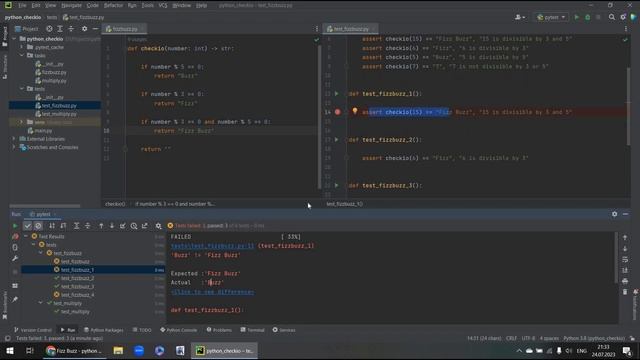Run test_fizzbuzz_3 from gutter arrow

click(337, 185)
